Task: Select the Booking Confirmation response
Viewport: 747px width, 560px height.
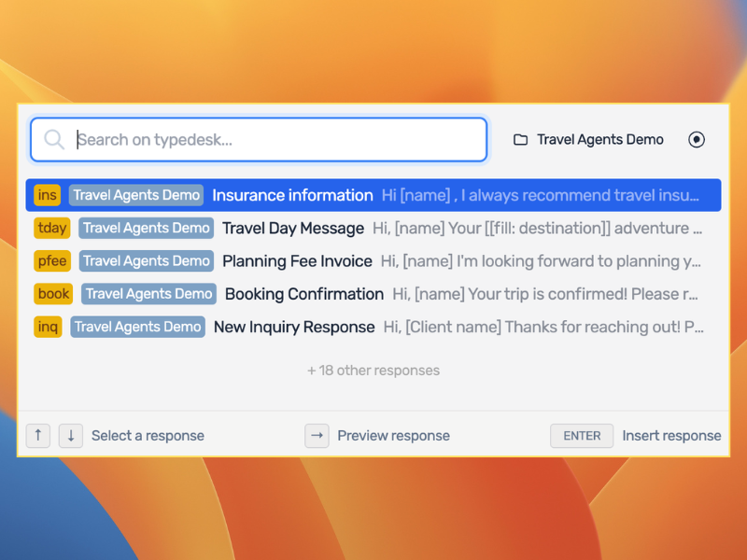Action: tap(373, 294)
